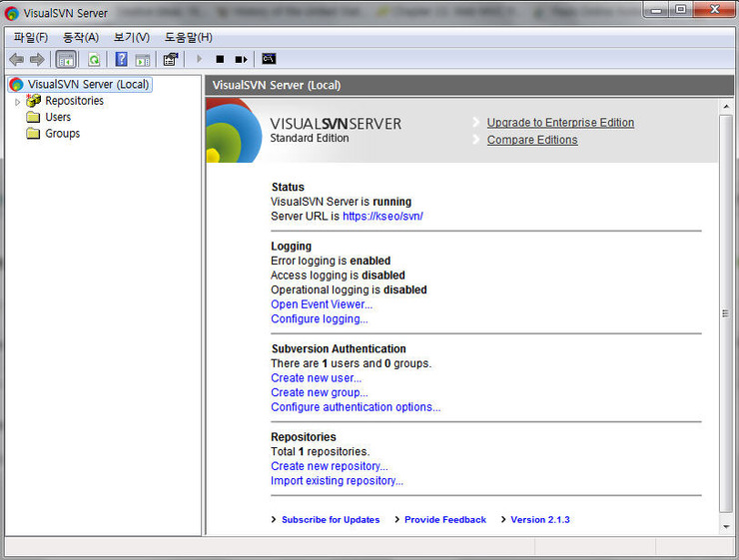Click the Refresh toolbar icon
The height and width of the screenshot is (560, 739).
94,60
